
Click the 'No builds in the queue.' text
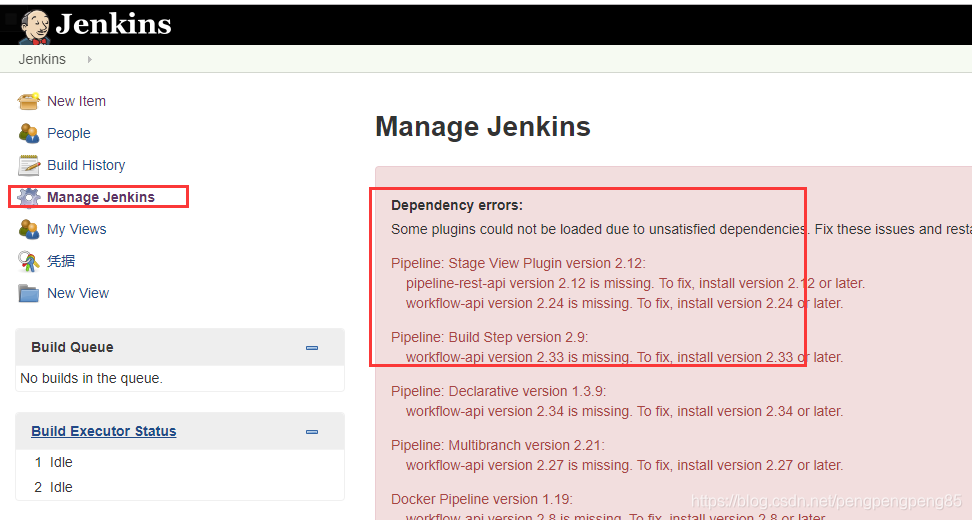(92, 378)
